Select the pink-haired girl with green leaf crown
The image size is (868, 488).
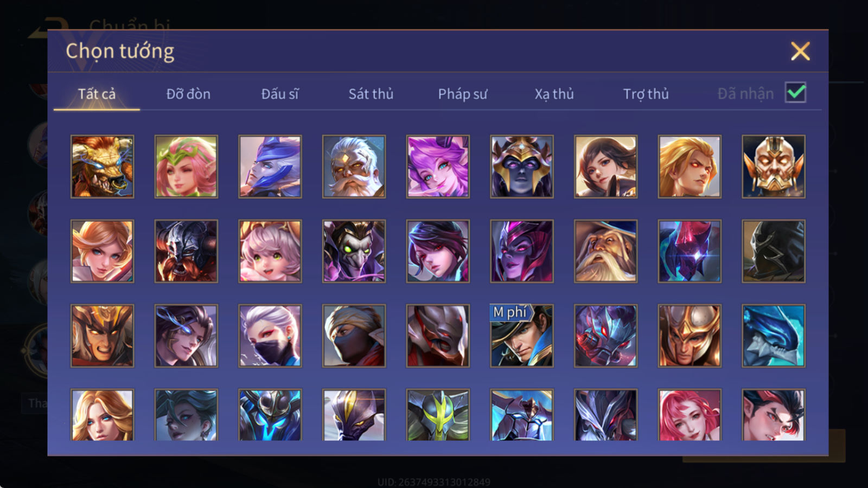[186, 166]
